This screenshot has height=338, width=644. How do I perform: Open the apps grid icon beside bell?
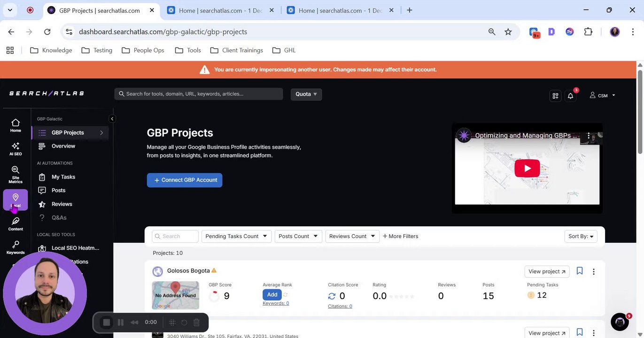click(x=555, y=95)
